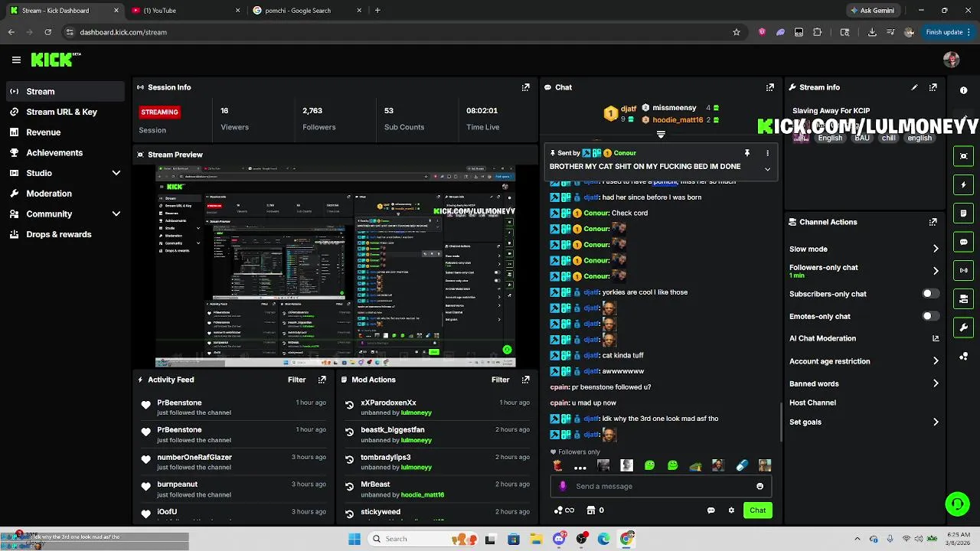Screen dimensions: 980x551
Task: Open chat settings gear icon
Action: 731,510
